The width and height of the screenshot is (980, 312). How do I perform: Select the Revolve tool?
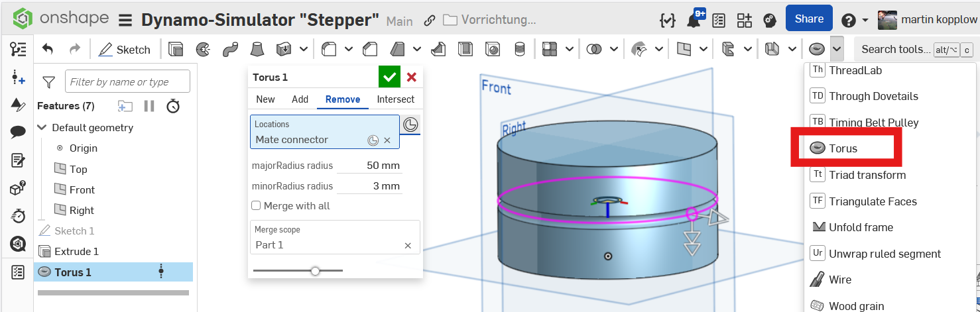[x=203, y=49]
